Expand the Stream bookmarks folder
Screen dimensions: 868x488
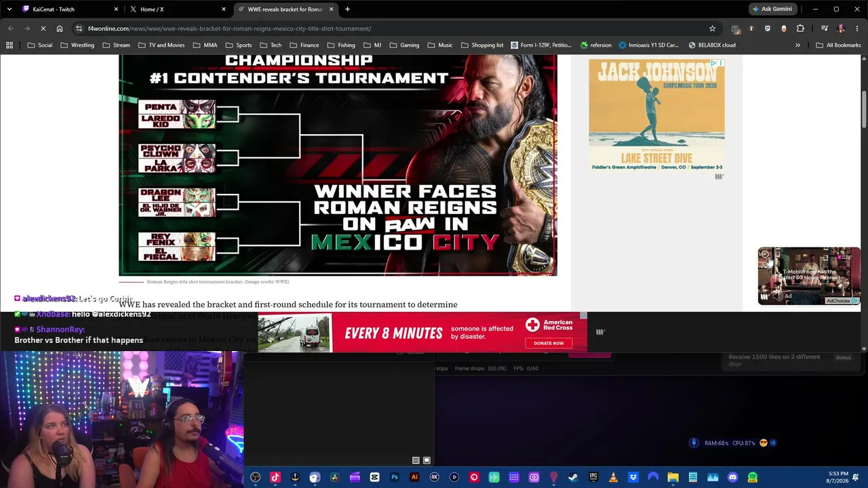coord(116,45)
